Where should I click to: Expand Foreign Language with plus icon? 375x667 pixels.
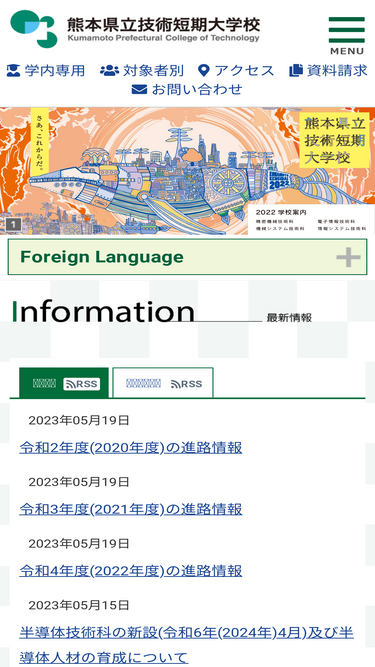coord(348,258)
